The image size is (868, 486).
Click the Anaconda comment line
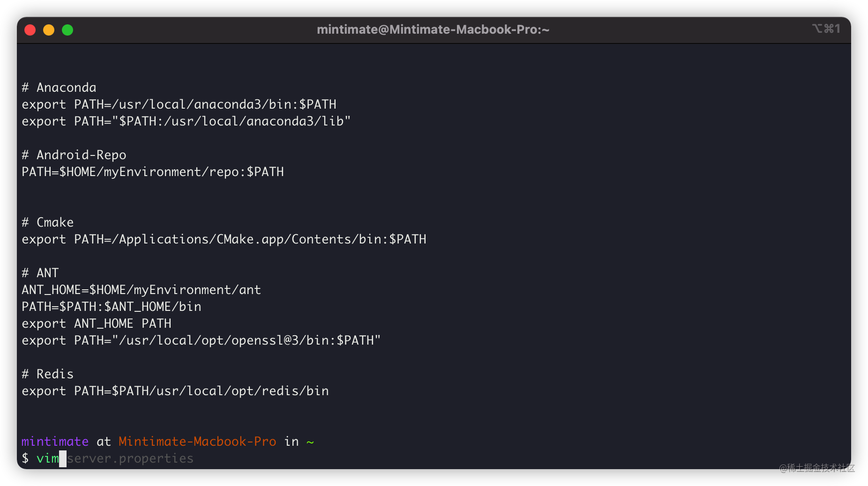(59, 87)
